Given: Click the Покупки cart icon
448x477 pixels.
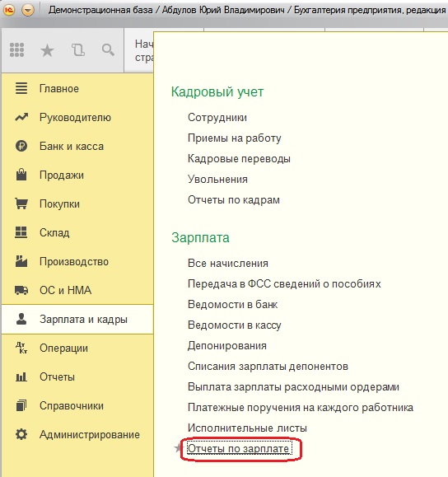Looking at the screenshot, I should pyautogui.click(x=21, y=203).
